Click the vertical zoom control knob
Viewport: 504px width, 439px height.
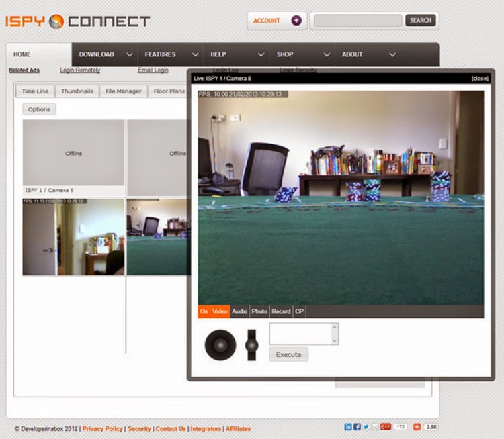[252, 345]
